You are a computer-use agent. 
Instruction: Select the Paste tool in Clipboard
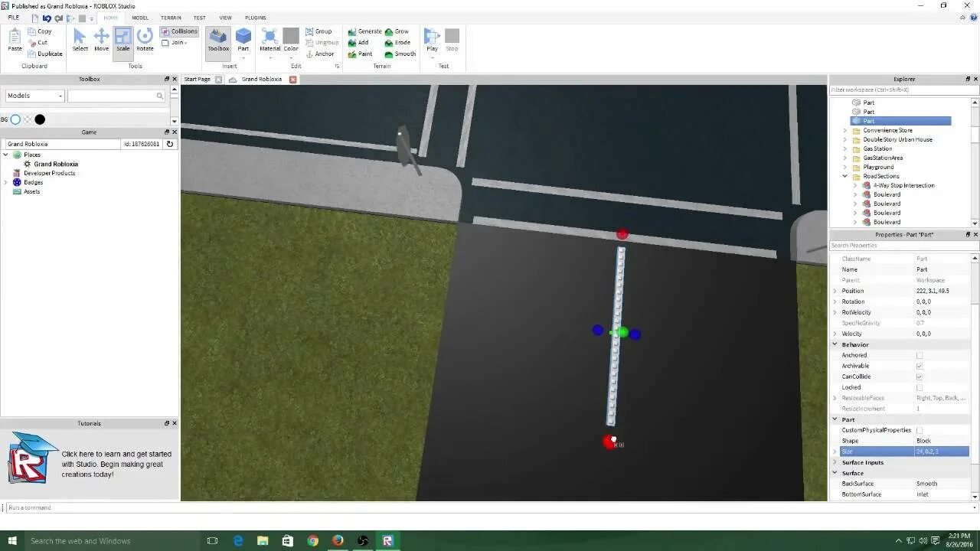(15, 40)
